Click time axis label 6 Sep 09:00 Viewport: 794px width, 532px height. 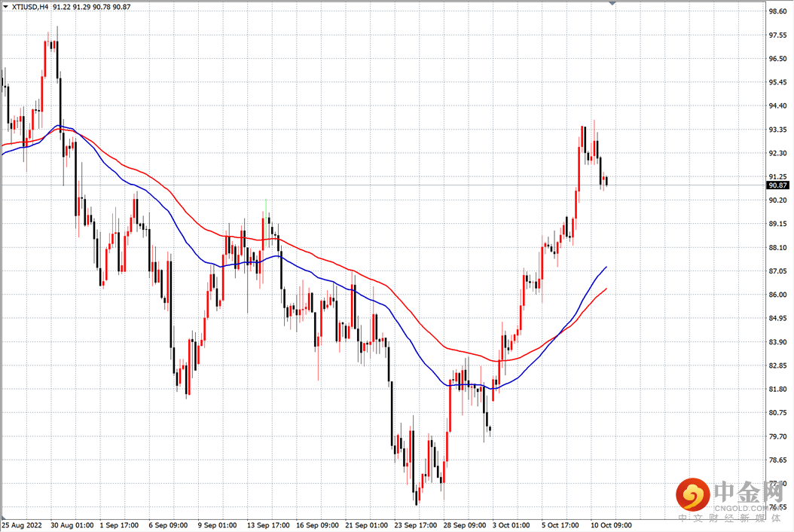(x=168, y=525)
